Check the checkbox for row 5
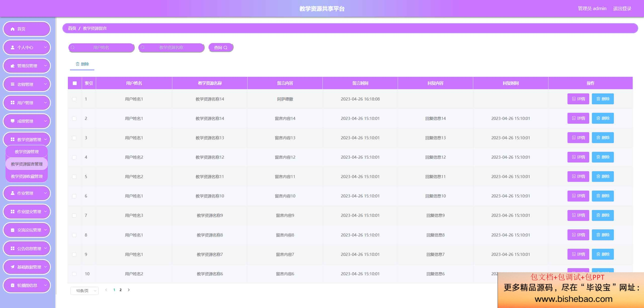 point(74,177)
